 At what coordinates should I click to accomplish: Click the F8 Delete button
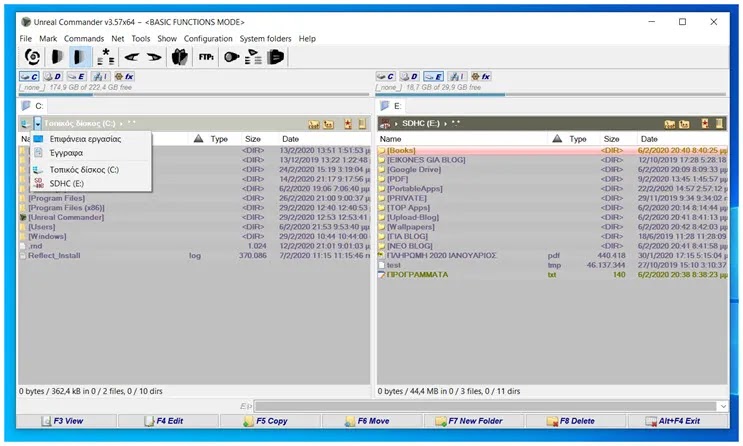point(577,421)
